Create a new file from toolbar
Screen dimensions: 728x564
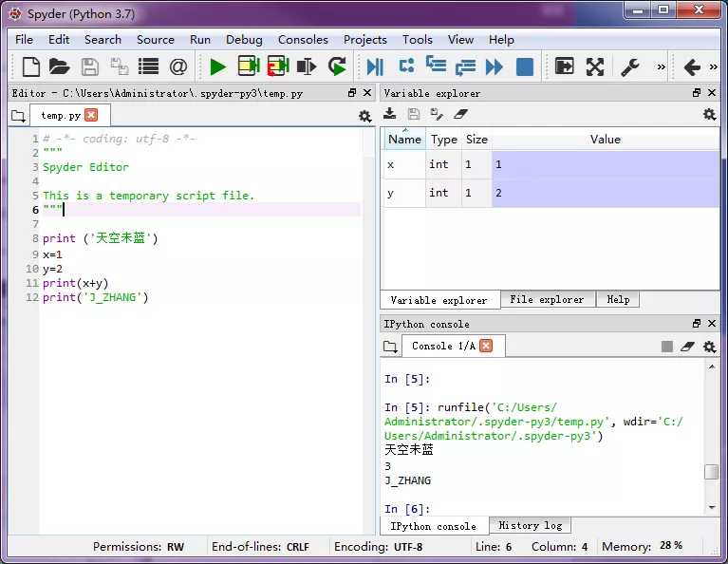click(30, 66)
